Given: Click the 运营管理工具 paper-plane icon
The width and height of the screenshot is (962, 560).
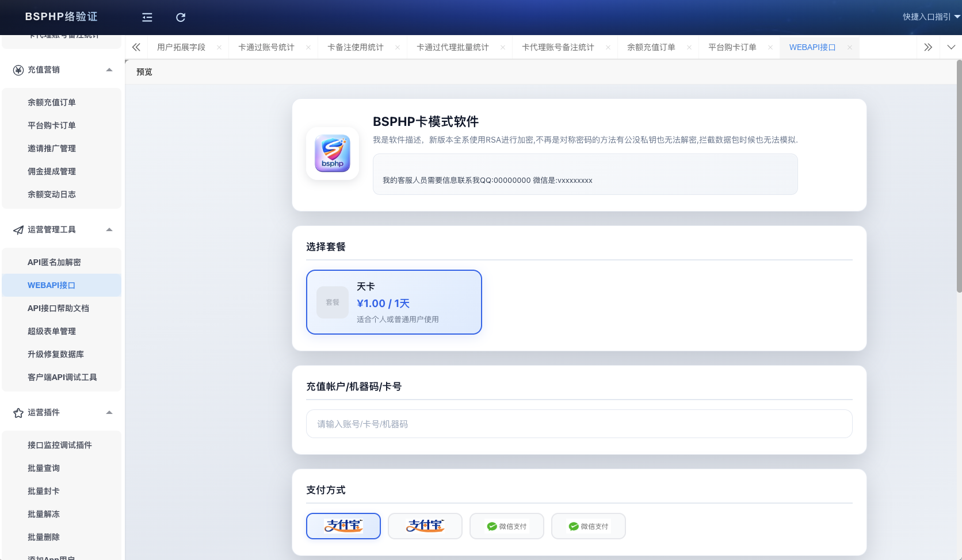Looking at the screenshot, I should coord(18,230).
